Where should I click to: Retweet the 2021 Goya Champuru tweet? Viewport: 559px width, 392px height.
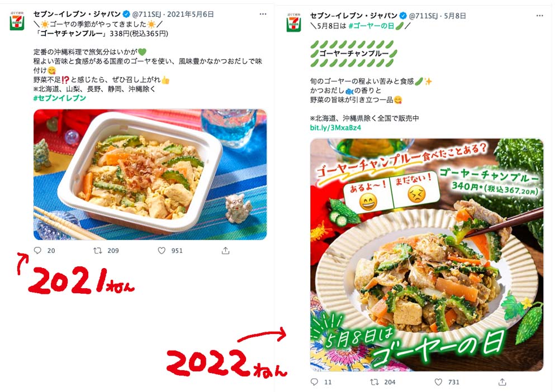click(x=97, y=250)
